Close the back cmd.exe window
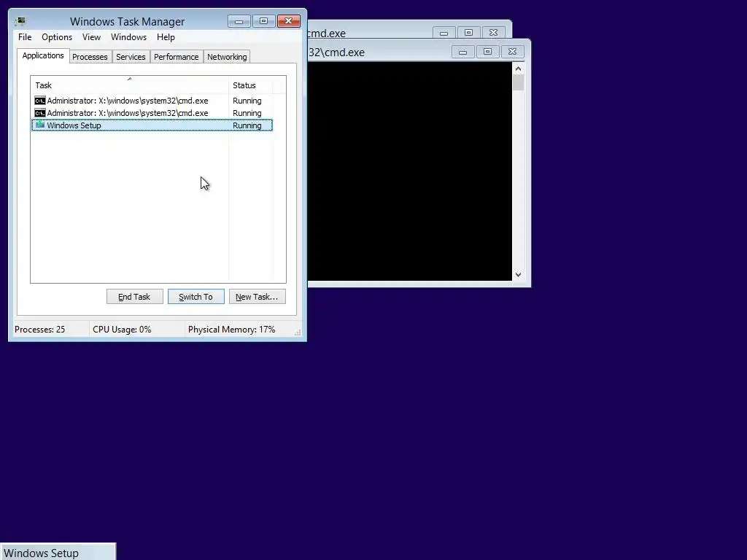Screen dimensions: 747x560 [494, 33]
